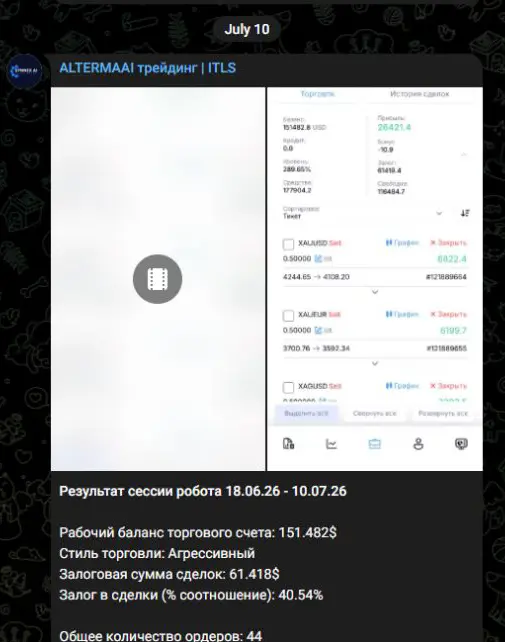
Task: Open the user profile icon
Action: coord(418,444)
